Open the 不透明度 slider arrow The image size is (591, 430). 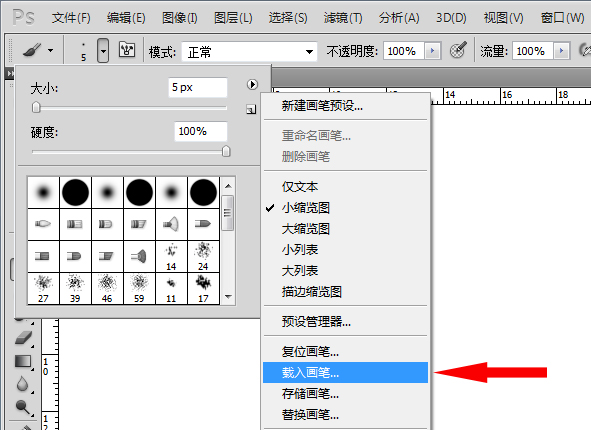[x=432, y=51]
